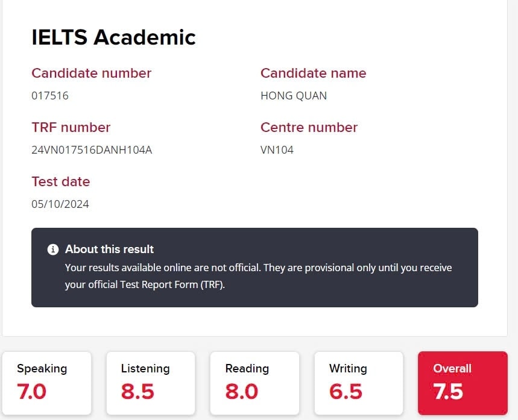Click the IELTS Academic heading
The height and width of the screenshot is (420, 518).
click(x=113, y=37)
